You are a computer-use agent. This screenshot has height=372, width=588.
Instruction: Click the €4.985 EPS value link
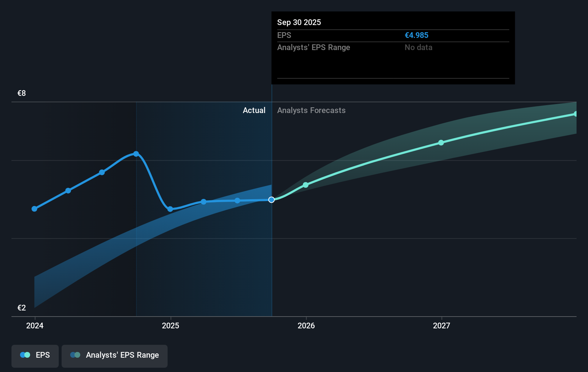pos(416,35)
